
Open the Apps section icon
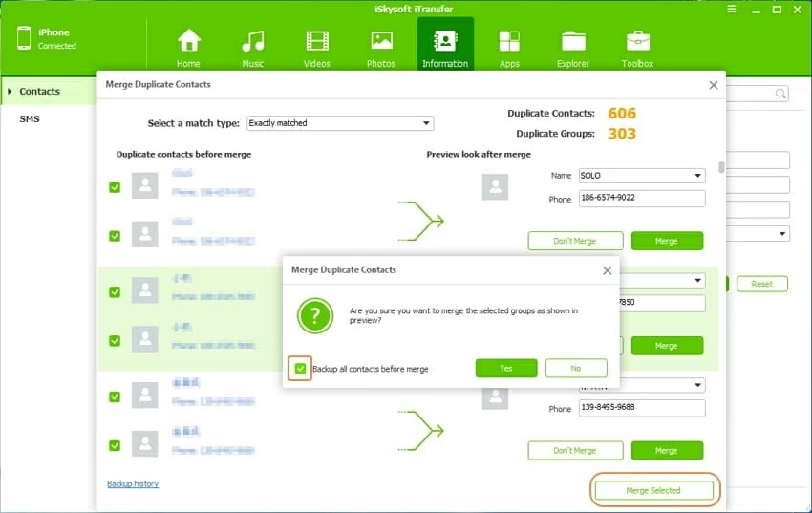coord(509,42)
